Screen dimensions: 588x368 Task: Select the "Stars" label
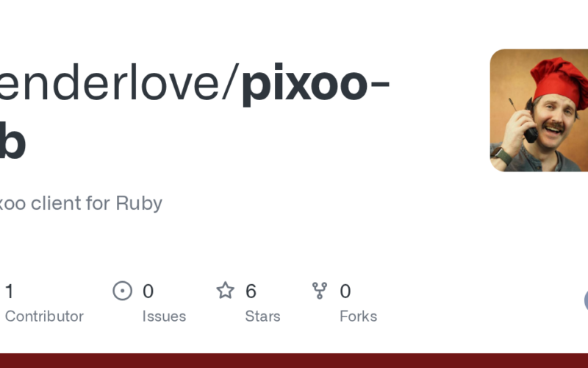tap(262, 316)
